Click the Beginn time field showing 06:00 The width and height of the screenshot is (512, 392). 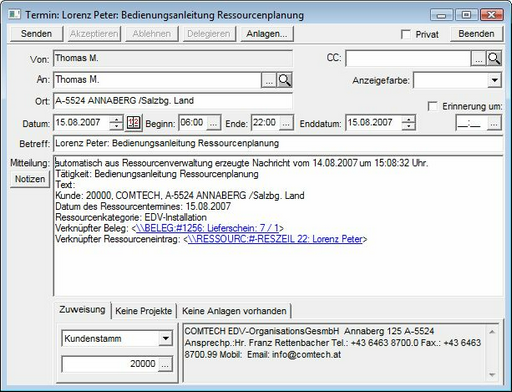point(193,123)
